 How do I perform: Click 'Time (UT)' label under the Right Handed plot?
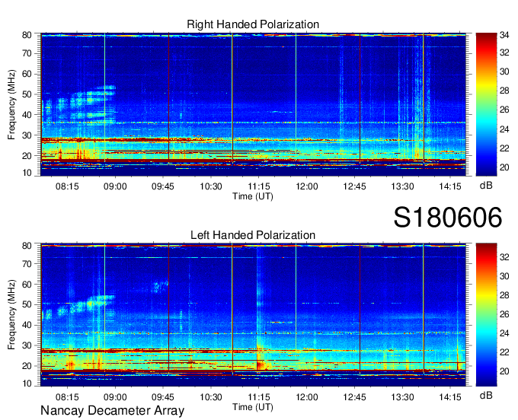point(253,196)
